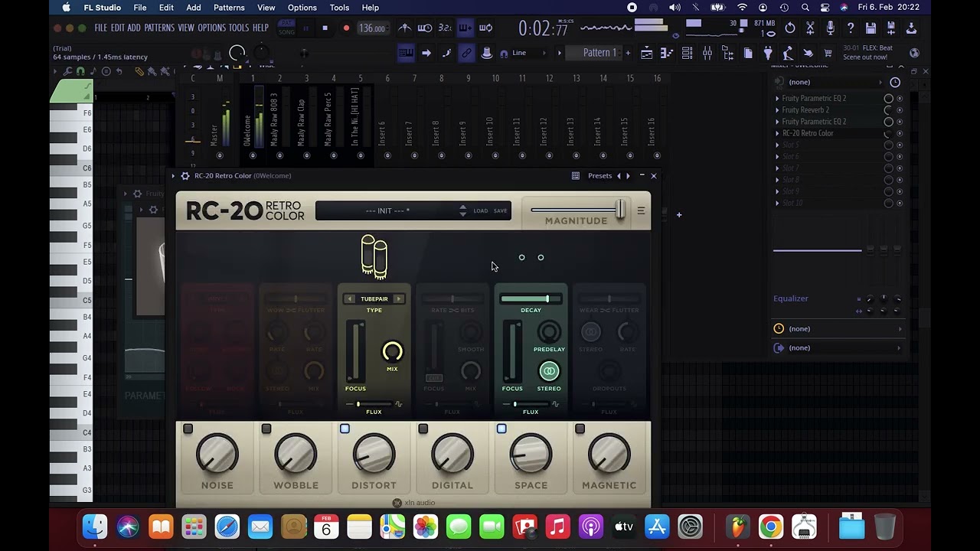Click the record button in transport
Screen dimensions: 980x551
tap(346, 28)
